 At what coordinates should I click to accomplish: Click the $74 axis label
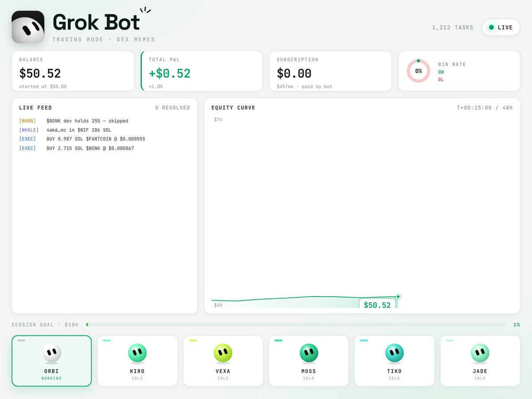pos(218,120)
